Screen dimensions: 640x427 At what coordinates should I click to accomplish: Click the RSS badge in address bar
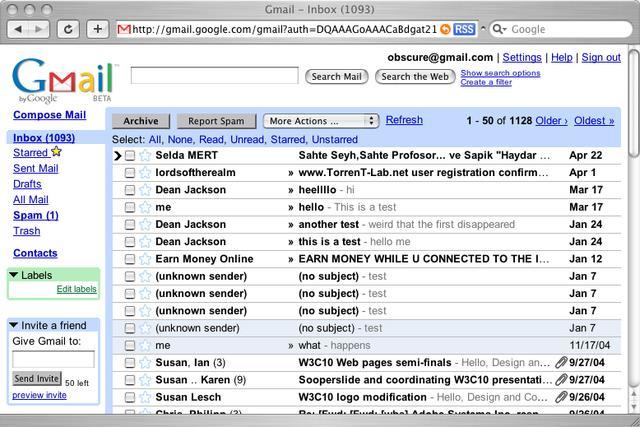click(464, 29)
